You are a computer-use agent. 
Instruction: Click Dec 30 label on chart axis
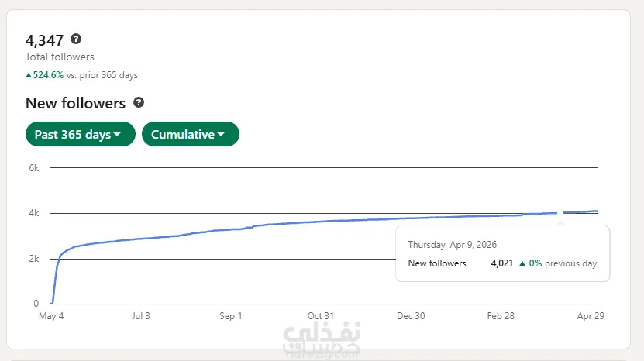[411, 316]
